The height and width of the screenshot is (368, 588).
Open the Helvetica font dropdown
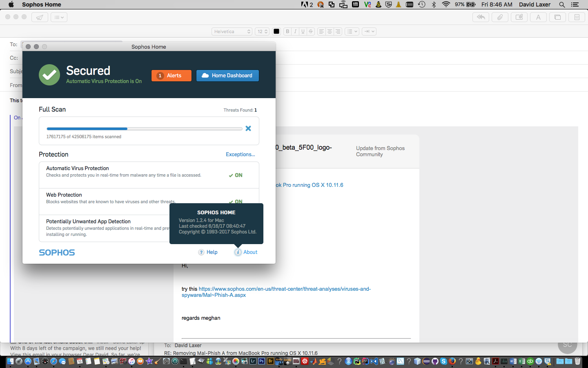pyautogui.click(x=232, y=31)
